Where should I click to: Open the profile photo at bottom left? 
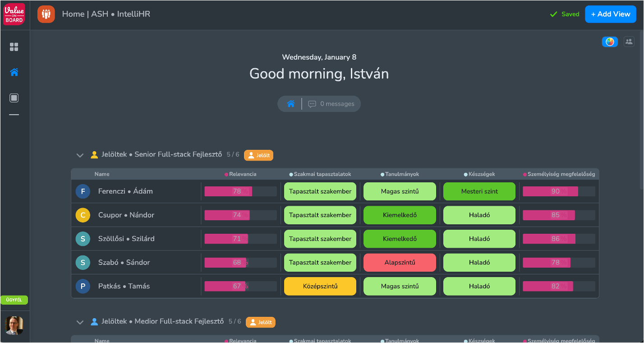(14, 325)
